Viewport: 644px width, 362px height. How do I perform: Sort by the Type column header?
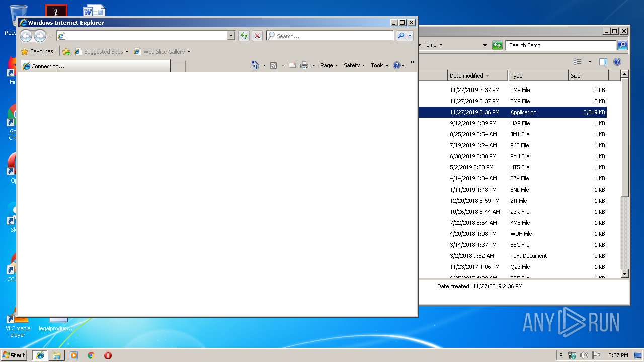tap(538, 76)
